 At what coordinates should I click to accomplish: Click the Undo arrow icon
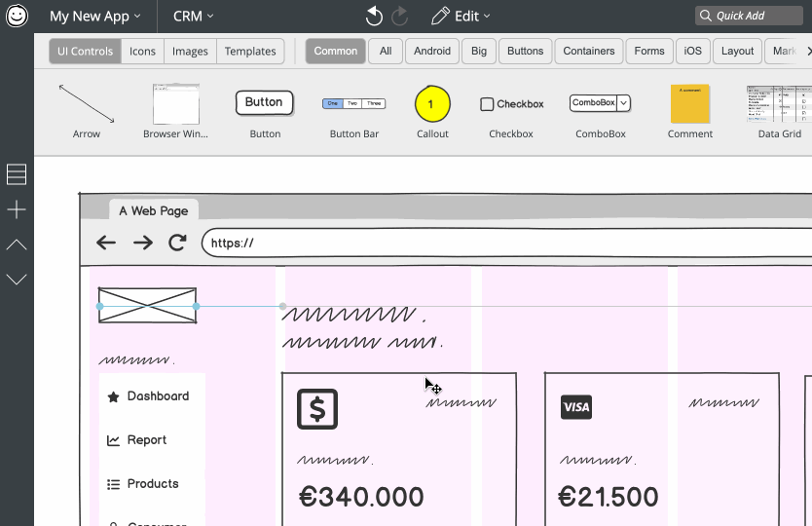[x=375, y=17]
